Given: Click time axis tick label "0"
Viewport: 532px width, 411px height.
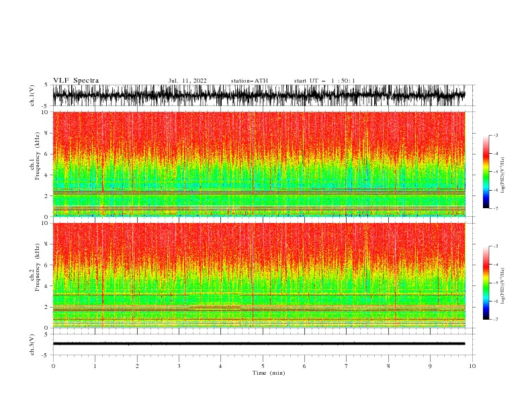Looking at the screenshot, I should click(x=53, y=366).
